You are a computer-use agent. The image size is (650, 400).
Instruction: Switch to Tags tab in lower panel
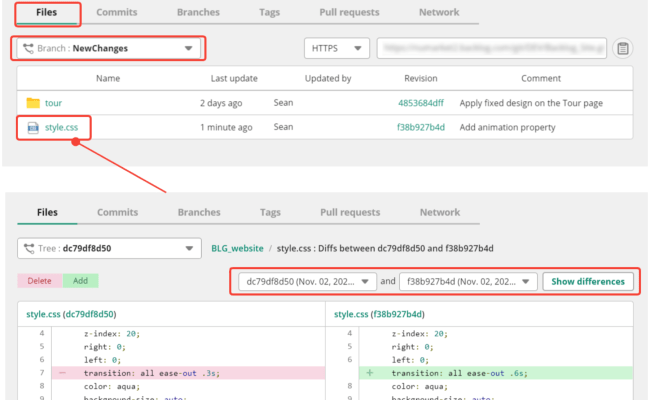(x=270, y=212)
